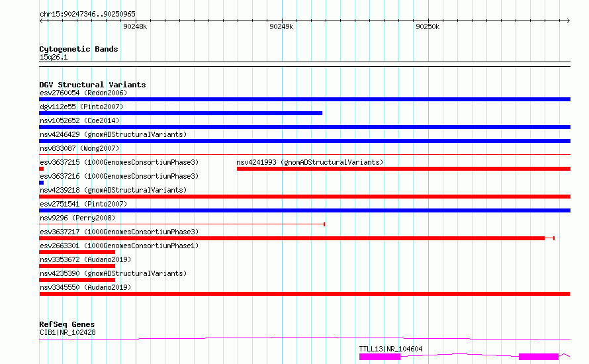The height and width of the screenshot is (364, 589).
Task: Click the thin red nsv9296 line
Action: pos(182,224)
